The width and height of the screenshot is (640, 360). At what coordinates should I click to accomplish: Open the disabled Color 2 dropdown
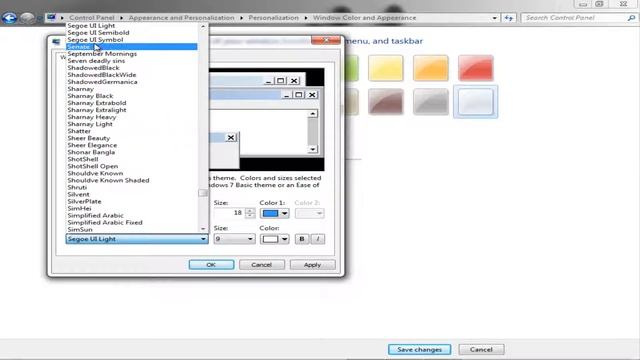[310, 213]
